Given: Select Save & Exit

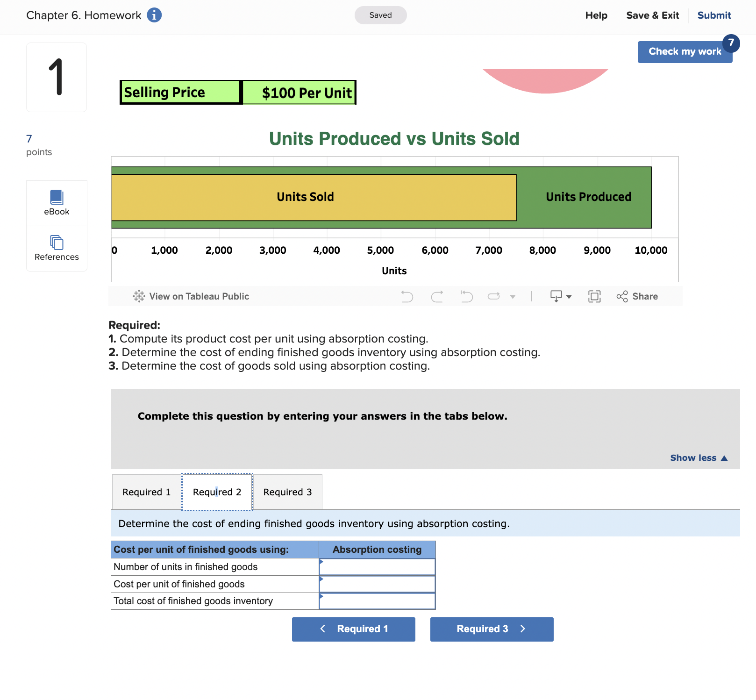Looking at the screenshot, I should (x=652, y=15).
